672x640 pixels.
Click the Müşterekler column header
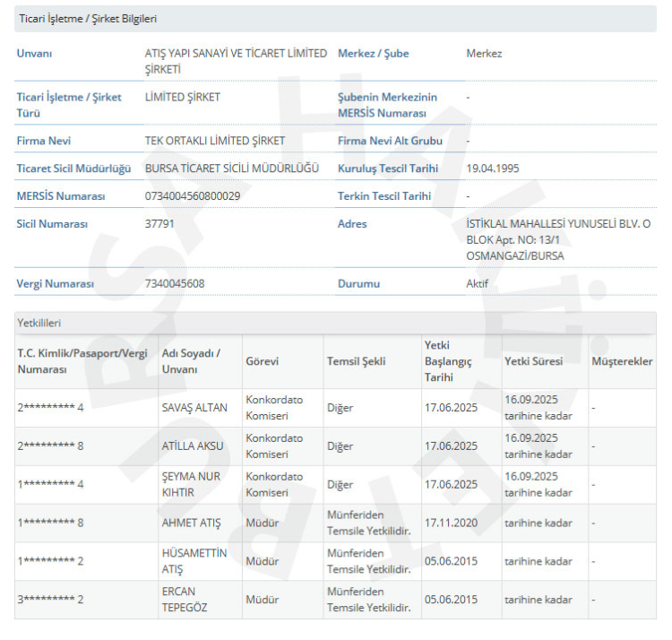pyautogui.click(x=622, y=361)
